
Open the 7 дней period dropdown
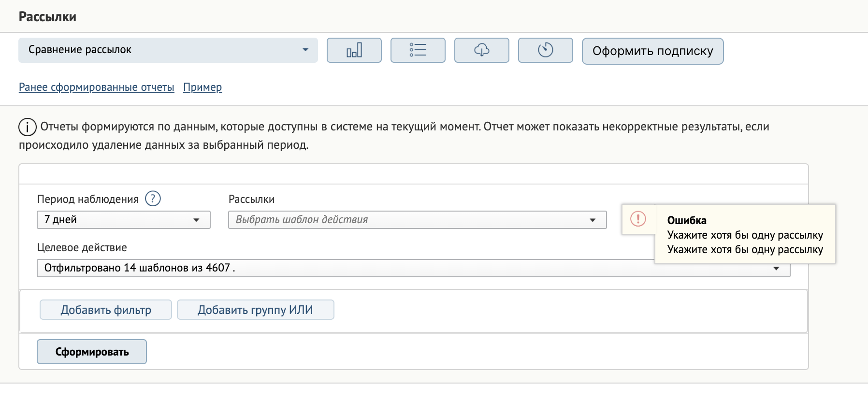tap(124, 220)
